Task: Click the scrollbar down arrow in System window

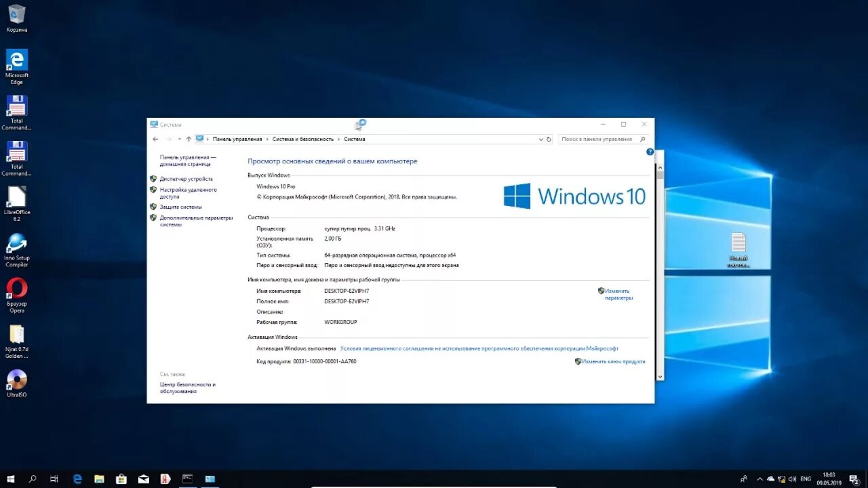Action: [659, 376]
